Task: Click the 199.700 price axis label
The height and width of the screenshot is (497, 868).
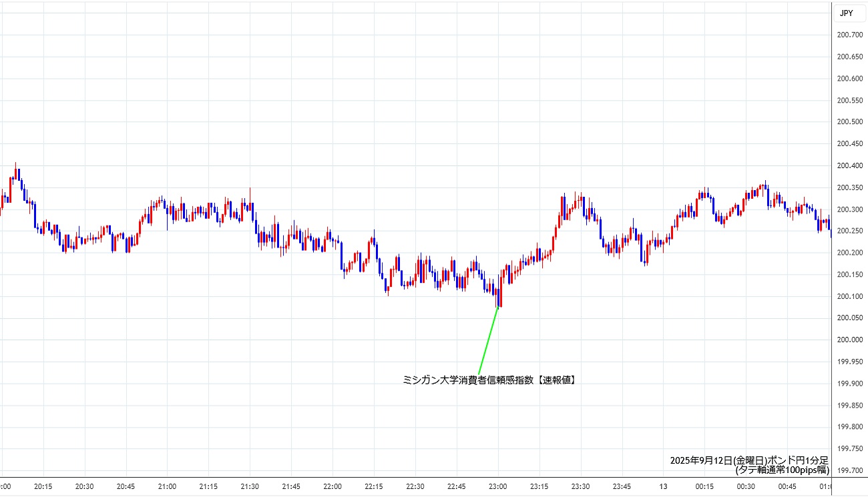Action: click(849, 471)
